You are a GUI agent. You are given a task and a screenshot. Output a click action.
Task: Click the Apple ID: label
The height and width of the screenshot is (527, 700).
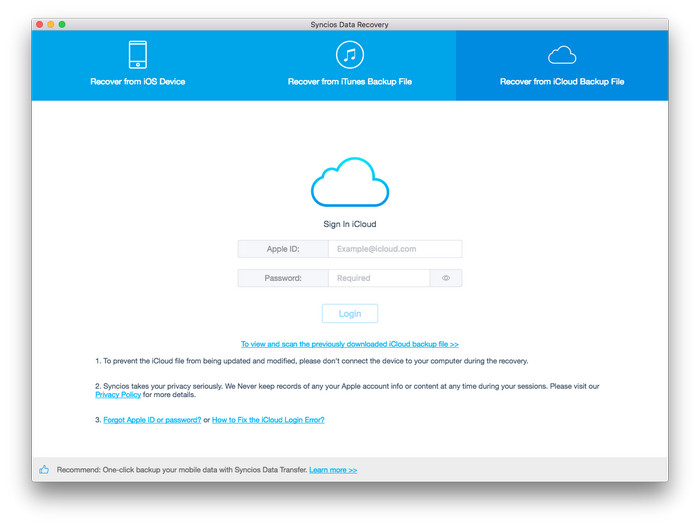click(283, 249)
